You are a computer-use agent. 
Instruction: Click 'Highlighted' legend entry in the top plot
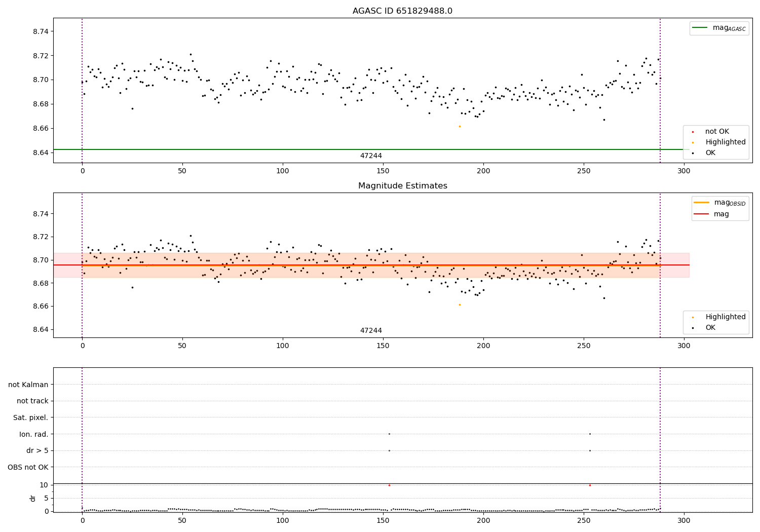[719, 142]
